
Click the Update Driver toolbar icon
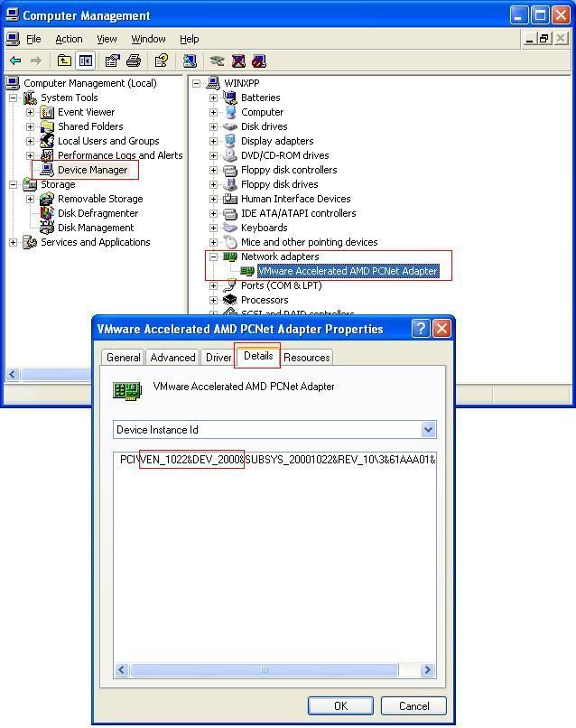click(x=217, y=61)
